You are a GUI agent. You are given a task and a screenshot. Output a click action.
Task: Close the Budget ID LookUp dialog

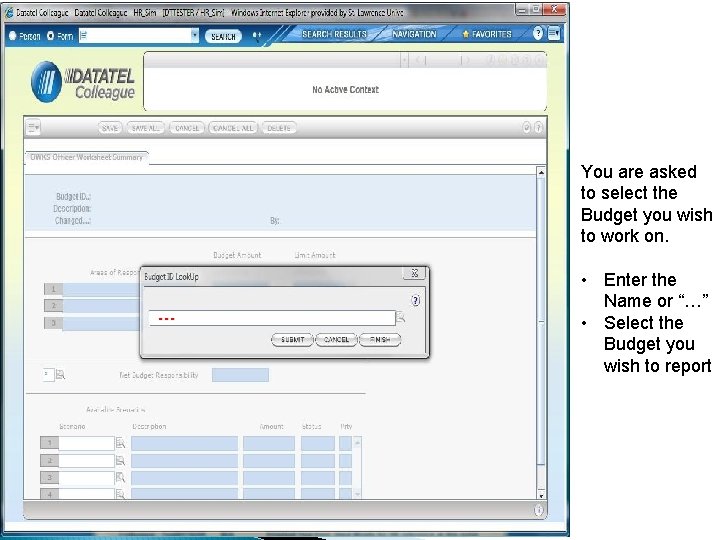(x=414, y=273)
